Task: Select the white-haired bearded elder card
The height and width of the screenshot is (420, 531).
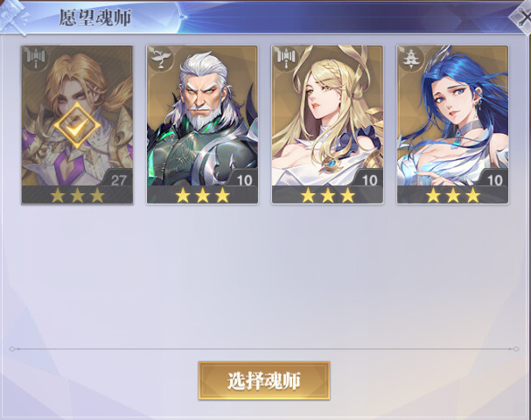Action: click(202, 124)
